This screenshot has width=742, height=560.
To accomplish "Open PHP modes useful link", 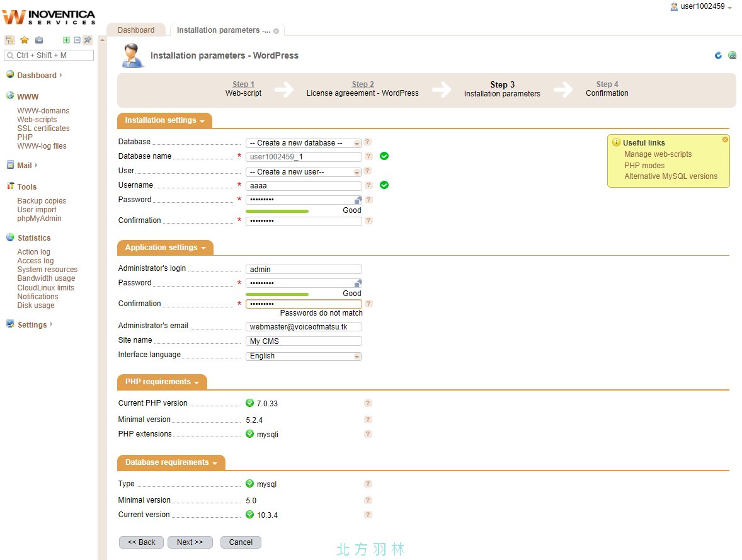I will tap(644, 166).
